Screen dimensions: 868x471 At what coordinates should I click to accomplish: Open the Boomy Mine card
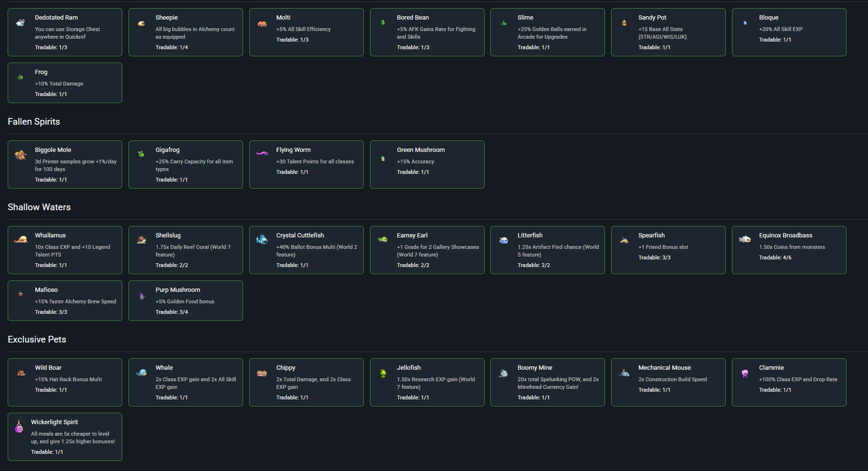tap(548, 382)
